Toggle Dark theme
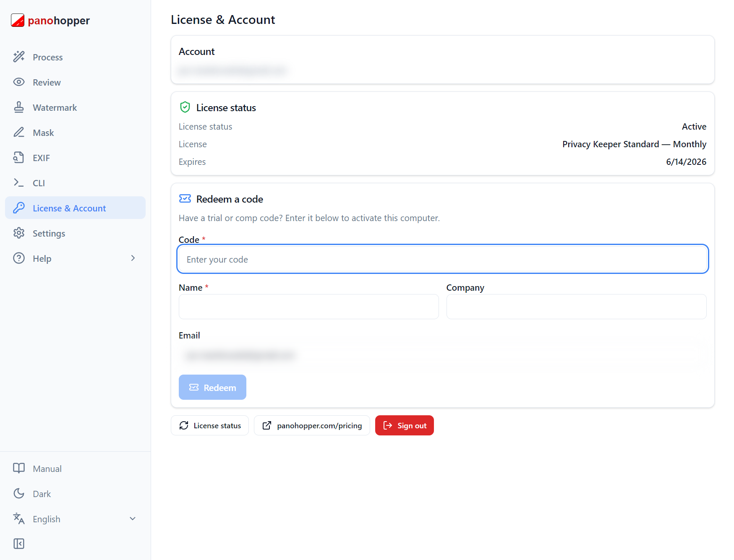Screen dimensions: 734x560 (75, 493)
